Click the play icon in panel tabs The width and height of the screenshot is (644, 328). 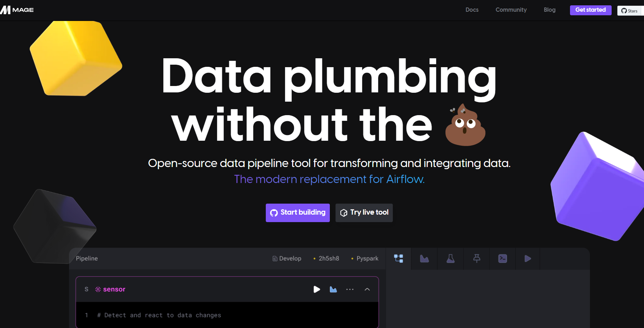pos(528,258)
